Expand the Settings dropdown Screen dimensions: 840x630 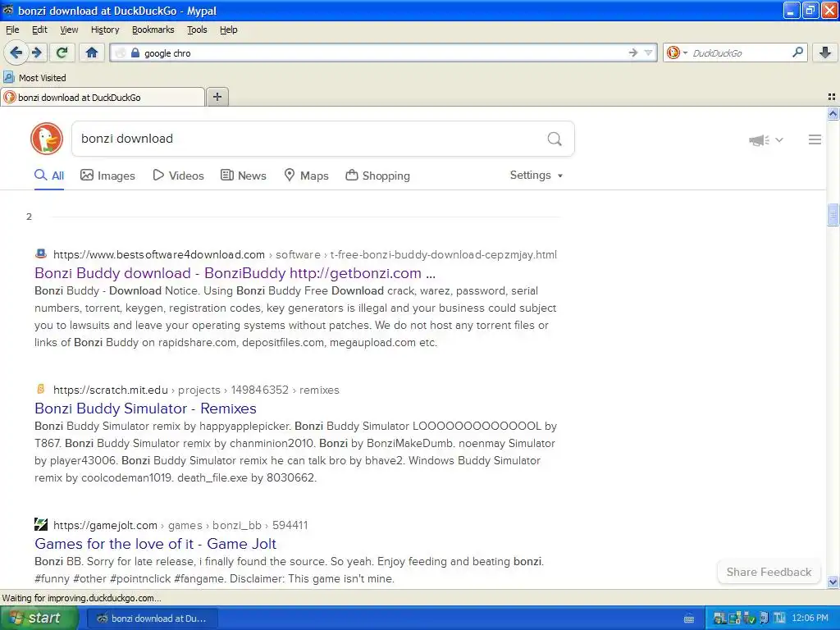pyautogui.click(x=536, y=176)
